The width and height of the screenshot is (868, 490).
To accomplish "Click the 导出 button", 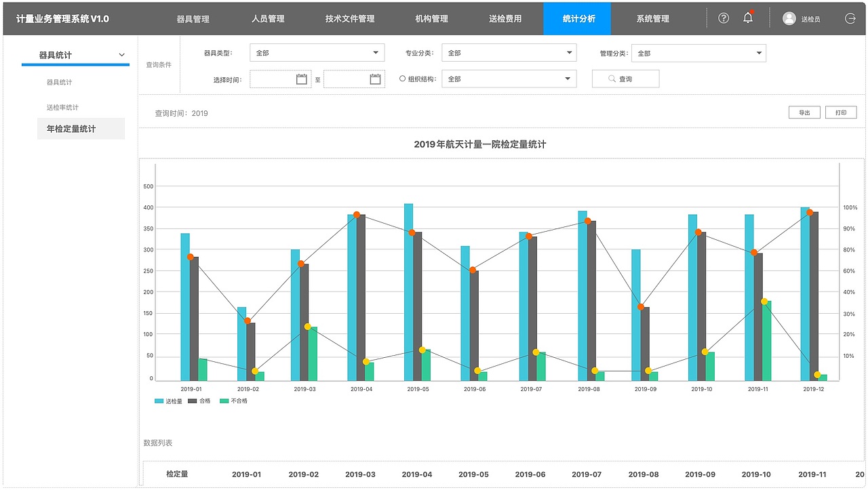I will pyautogui.click(x=804, y=113).
